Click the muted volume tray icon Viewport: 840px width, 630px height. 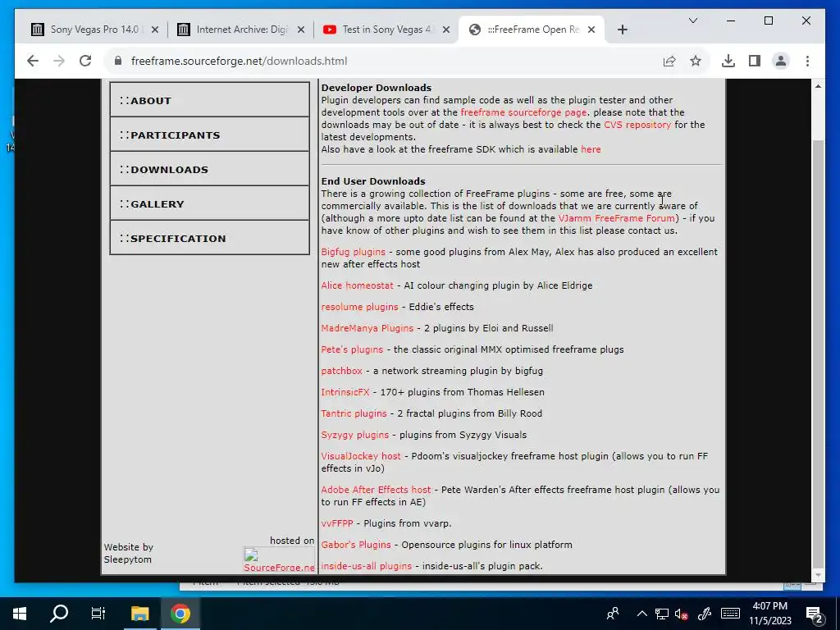click(682, 614)
